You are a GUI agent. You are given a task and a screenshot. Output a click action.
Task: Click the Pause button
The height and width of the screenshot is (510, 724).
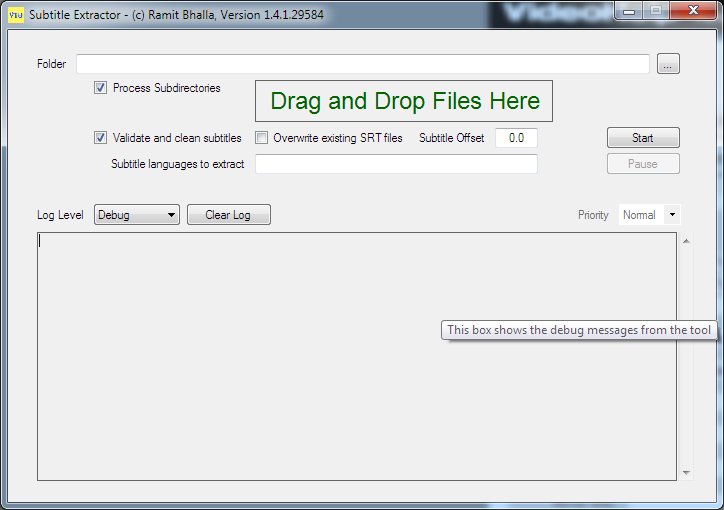click(643, 164)
